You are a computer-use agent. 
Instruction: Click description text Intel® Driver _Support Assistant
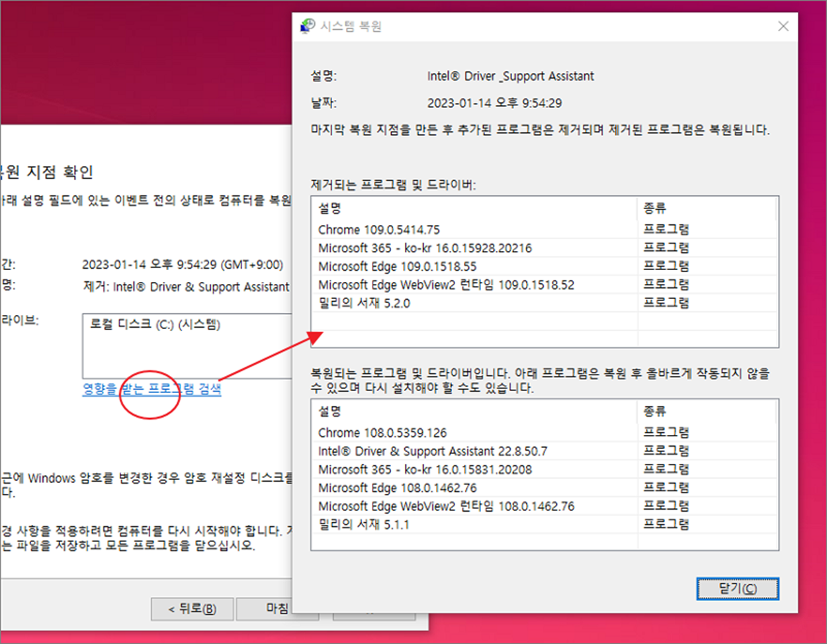coord(511,76)
